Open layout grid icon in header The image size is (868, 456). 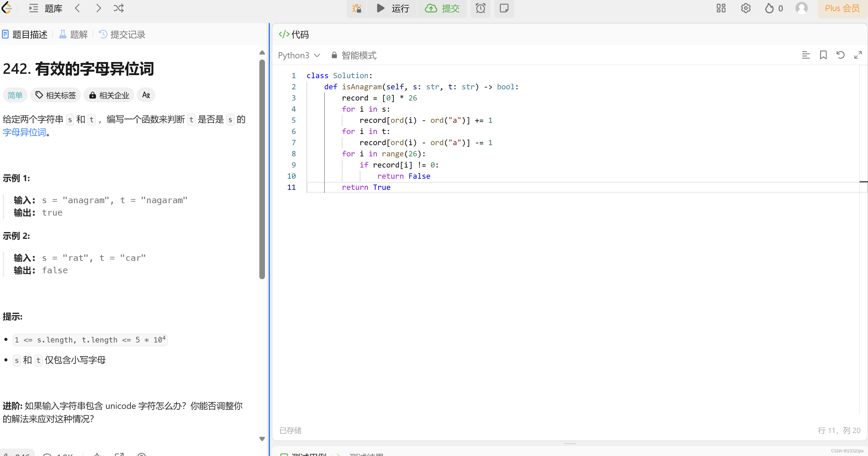point(721,8)
